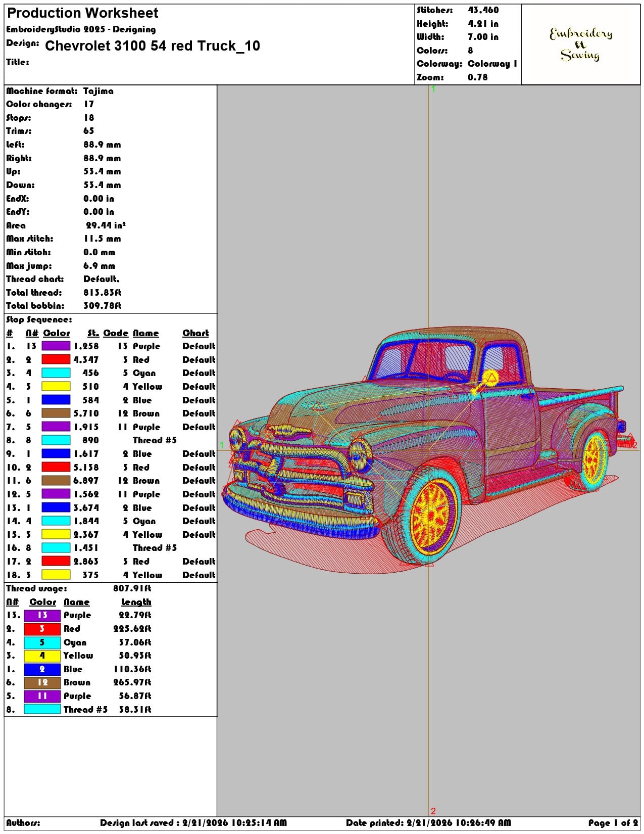Select the cyan Thread #5 swatch in stop 8
Image resolution: width=644 pixels, height=834 pixels.
[56, 440]
